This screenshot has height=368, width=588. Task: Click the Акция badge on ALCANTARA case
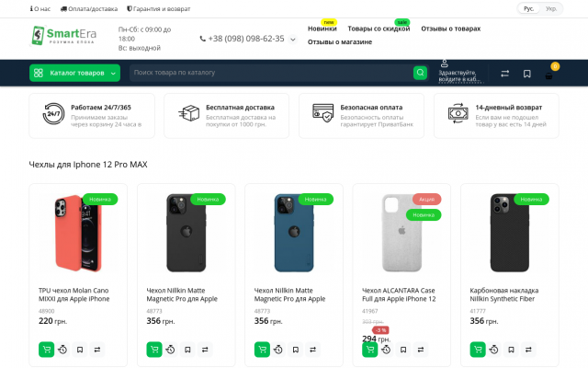pyautogui.click(x=426, y=199)
